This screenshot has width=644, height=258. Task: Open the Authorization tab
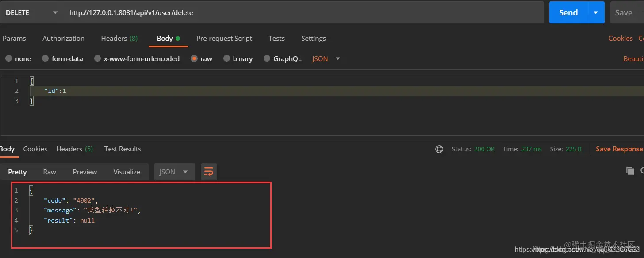[63, 39]
